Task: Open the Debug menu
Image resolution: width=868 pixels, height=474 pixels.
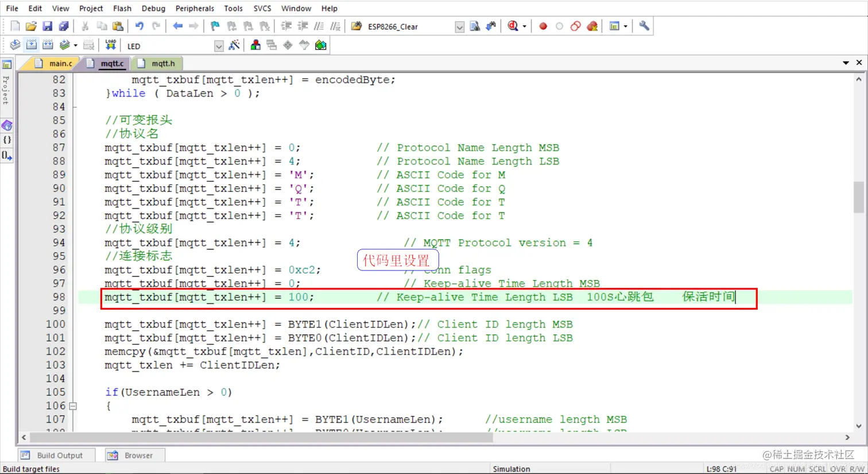Action: tap(153, 8)
